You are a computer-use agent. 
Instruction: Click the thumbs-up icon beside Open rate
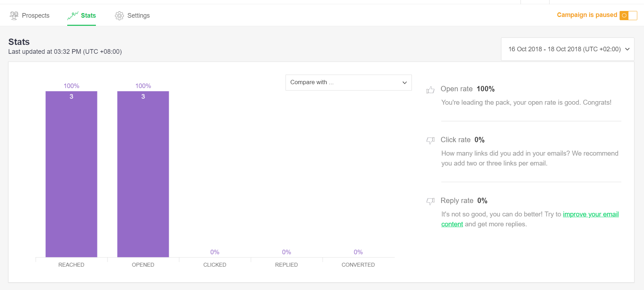click(430, 90)
